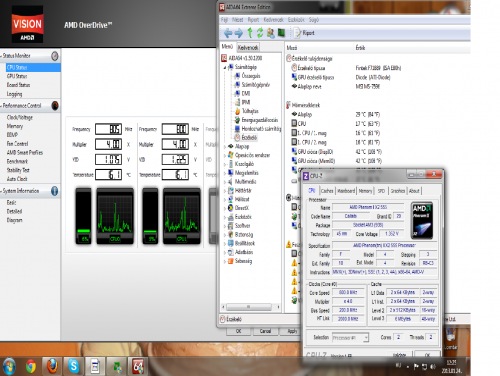This screenshot has height=376, width=500.
Task: Click the OK button in AMD OverDrive
Action: [x=238, y=331]
